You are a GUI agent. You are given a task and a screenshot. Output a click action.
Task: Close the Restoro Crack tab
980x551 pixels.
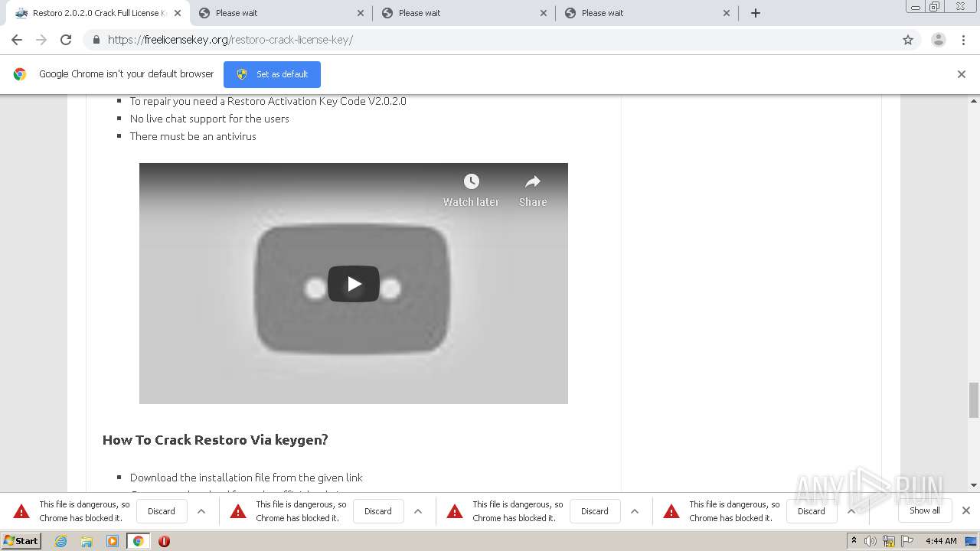[x=177, y=13]
